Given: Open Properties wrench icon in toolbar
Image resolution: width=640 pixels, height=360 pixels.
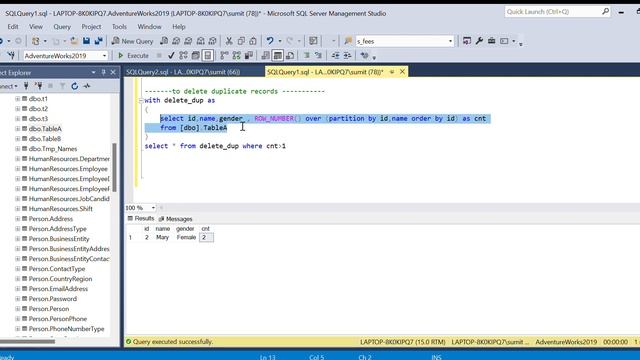Looking at the screenshot, I should (x=479, y=41).
